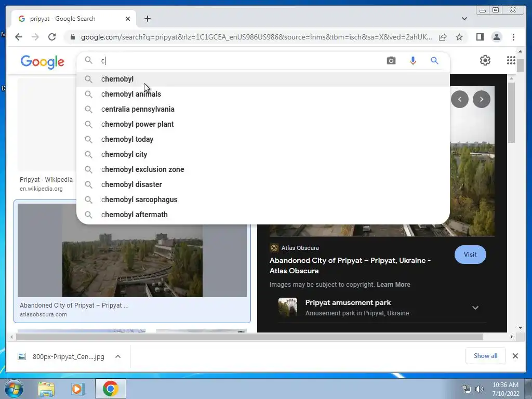Bookmark this page with the star icon
532x399 pixels.
pyautogui.click(x=459, y=37)
